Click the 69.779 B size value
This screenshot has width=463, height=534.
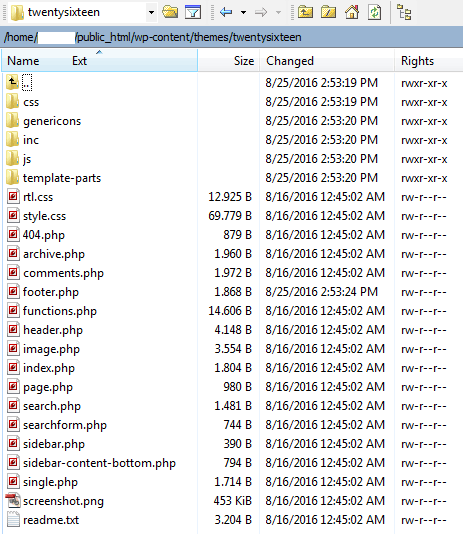point(230,216)
